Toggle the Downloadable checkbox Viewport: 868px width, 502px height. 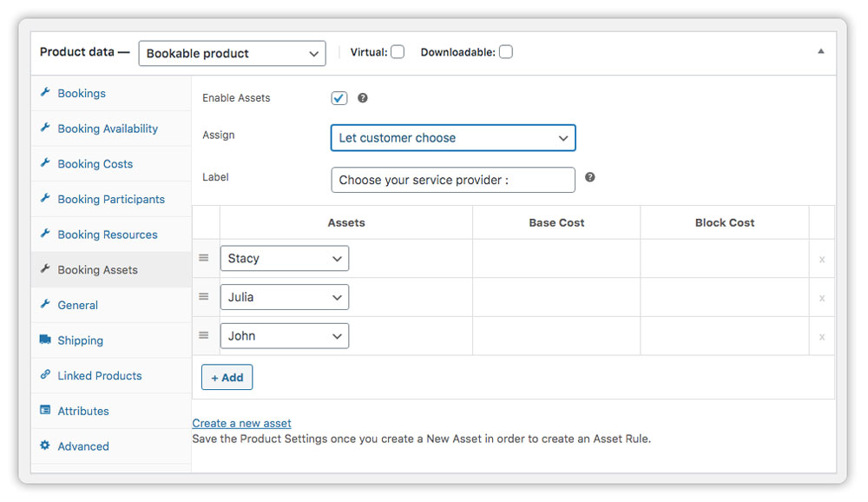[x=506, y=52]
